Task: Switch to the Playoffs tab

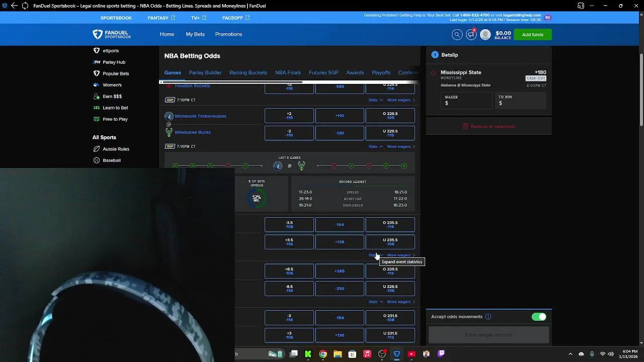Action: 381,72
